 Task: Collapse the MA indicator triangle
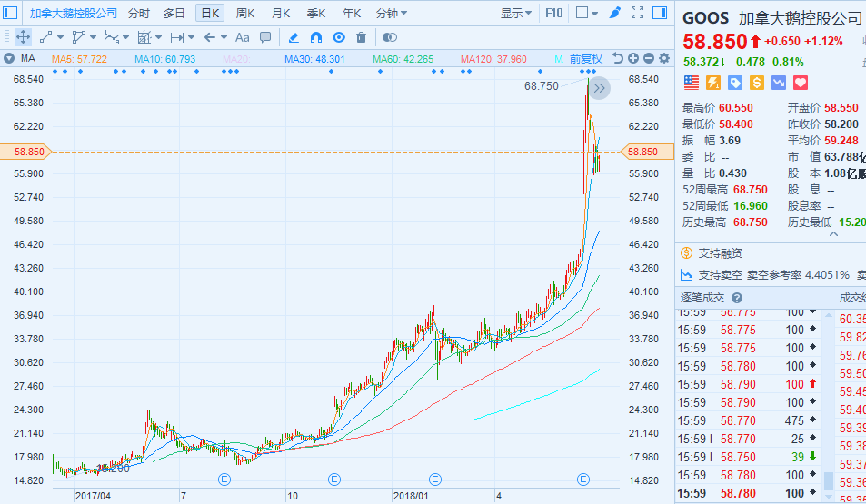8,58
